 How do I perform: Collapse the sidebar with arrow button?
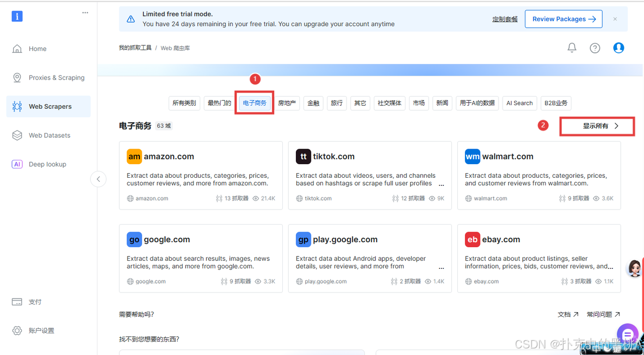98,179
